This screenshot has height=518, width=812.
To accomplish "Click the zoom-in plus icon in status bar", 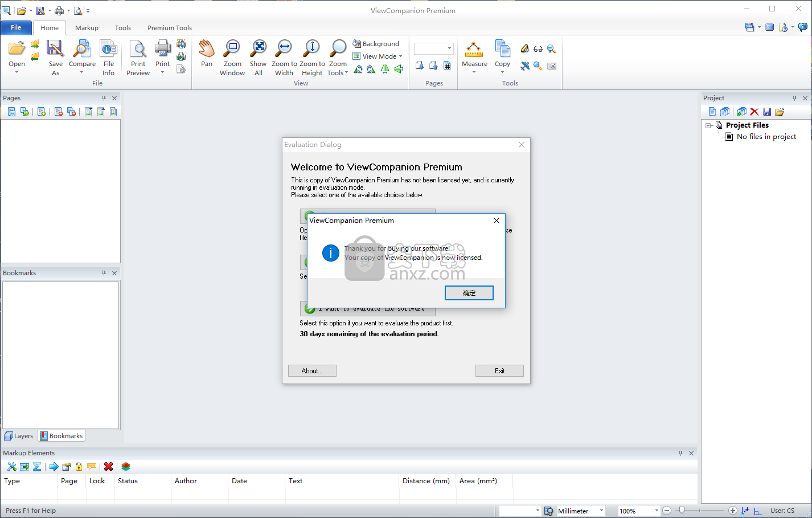I will (x=733, y=511).
